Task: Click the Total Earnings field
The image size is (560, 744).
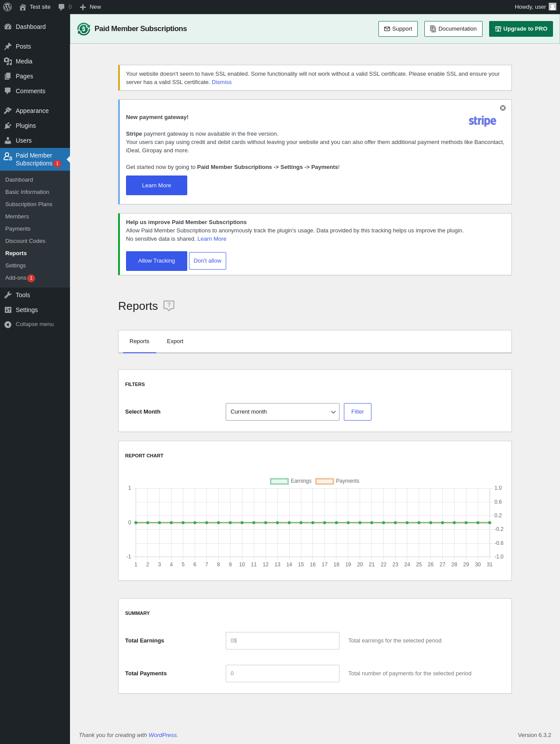Action: (283, 641)
